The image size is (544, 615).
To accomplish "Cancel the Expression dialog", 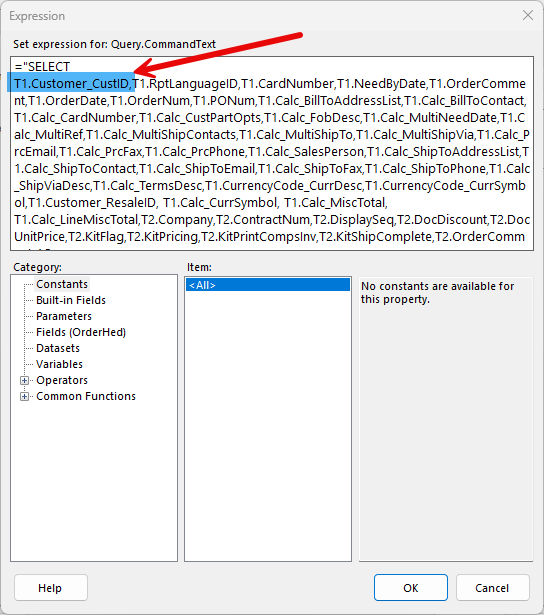I will pos(492,588).
